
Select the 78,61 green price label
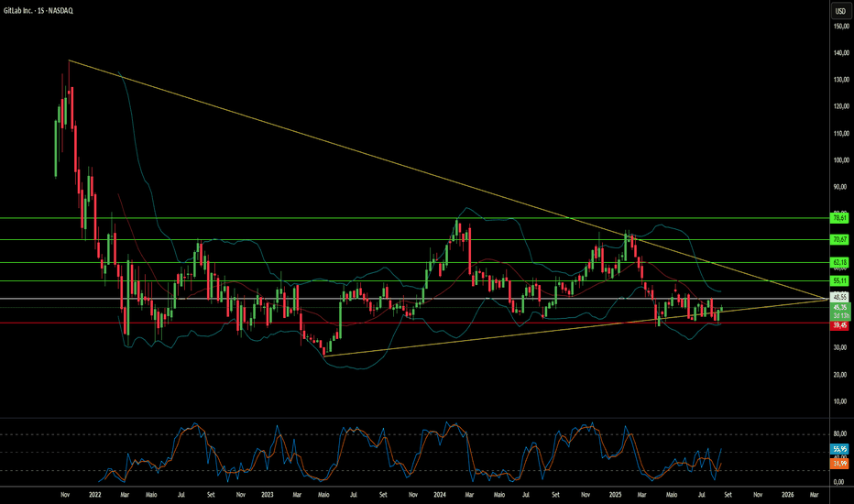pyautogui.click(x=840, y=218)
